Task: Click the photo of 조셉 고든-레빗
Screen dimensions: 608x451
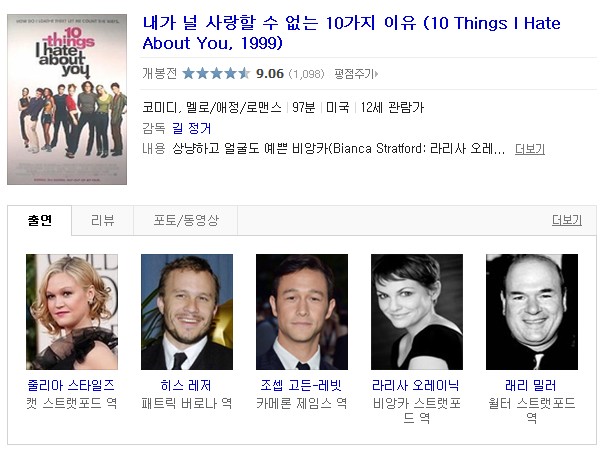Action: (302, 312)
